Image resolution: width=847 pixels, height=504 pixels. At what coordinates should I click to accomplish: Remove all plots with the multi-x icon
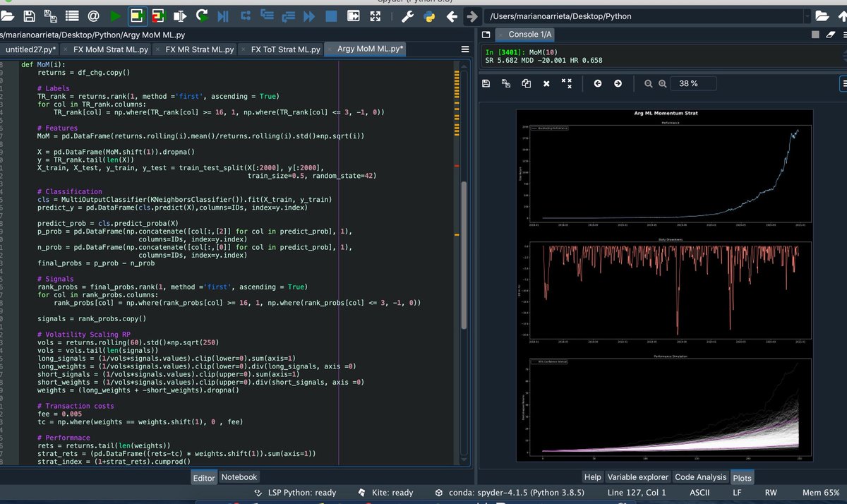point(566,83)
